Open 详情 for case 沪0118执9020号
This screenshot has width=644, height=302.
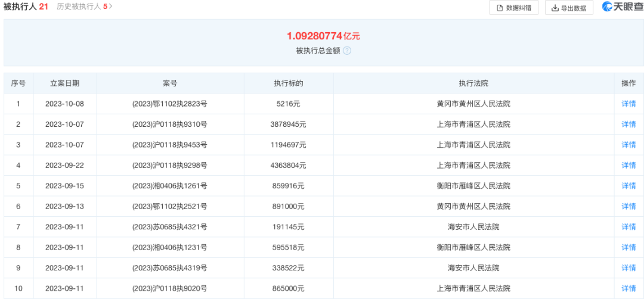(x=628, y=288)
